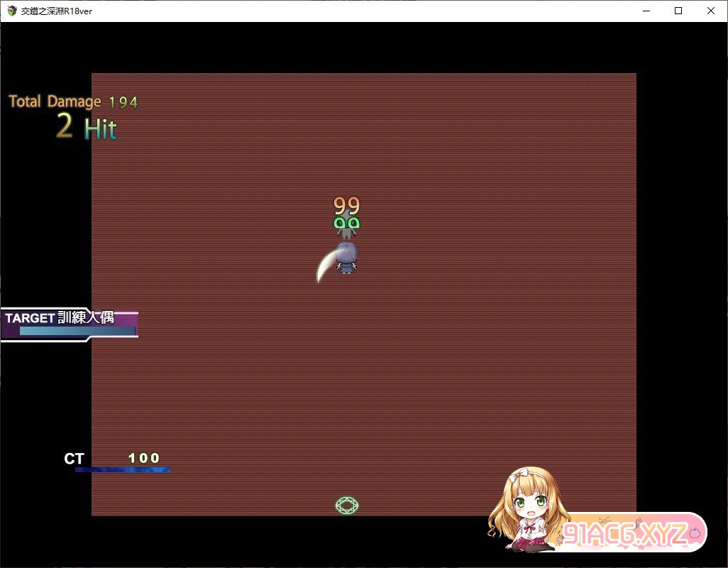Click the 2 Hit combo counter
The image size is (728, 568).
click(x=86, y=128)
